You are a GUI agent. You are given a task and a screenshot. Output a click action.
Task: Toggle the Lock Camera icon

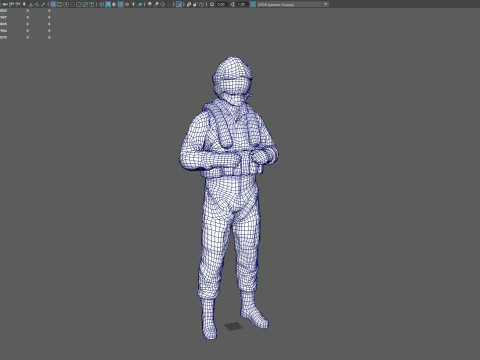click(x=11, y=4)
